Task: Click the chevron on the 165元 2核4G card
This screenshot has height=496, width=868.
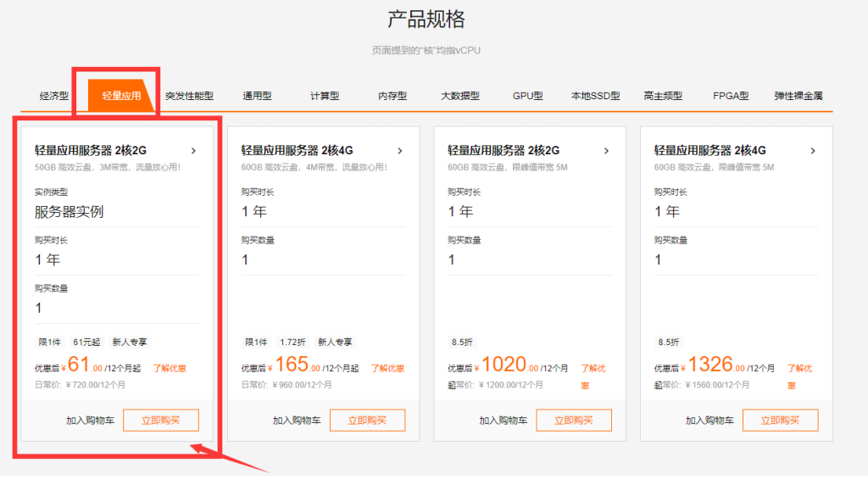Action: [400, 151]
